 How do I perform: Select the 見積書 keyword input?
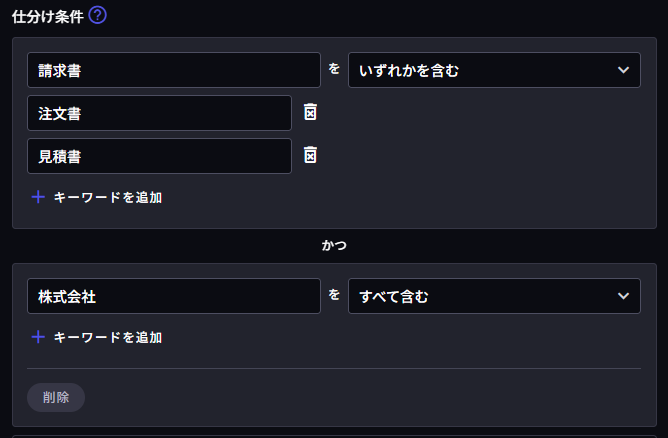[x=159, y=155]
